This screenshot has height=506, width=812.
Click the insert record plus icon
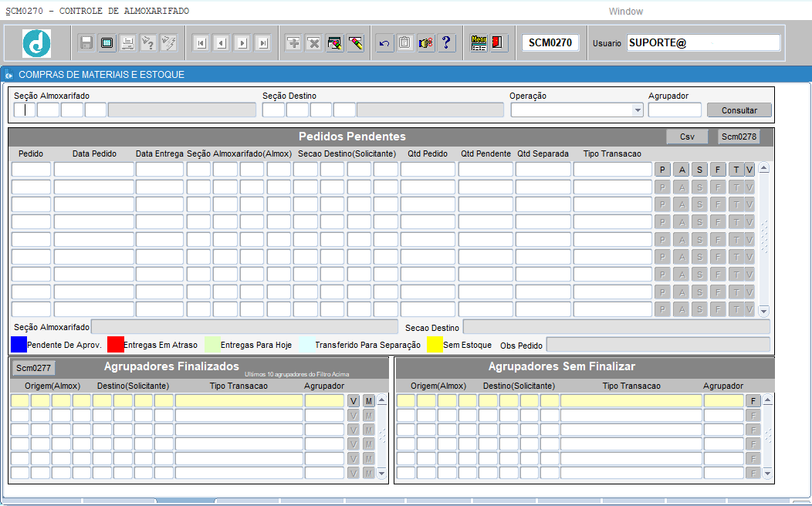coord(293,43)
